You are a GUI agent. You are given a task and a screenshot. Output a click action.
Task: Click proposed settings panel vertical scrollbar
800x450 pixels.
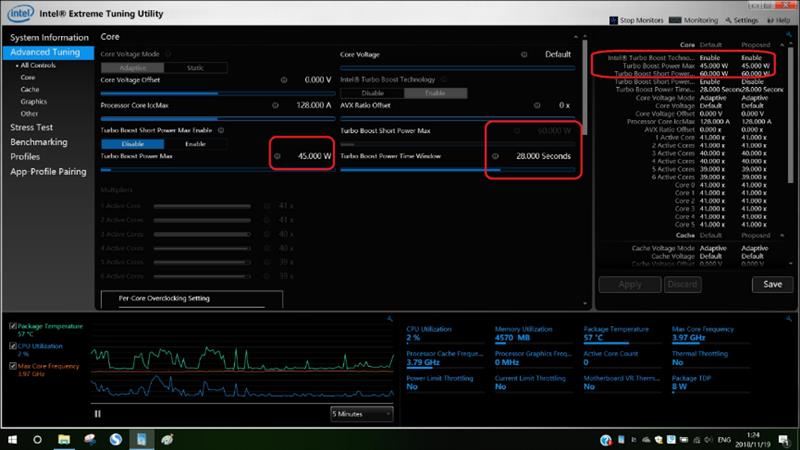(791, 115)
